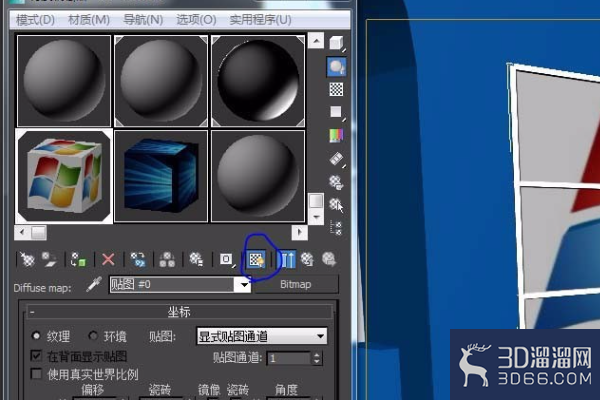Image resolution: width=600 pixels, height=400 pixels.
Task: Select the Windows logo cube material slot
Action: (64, 176)
